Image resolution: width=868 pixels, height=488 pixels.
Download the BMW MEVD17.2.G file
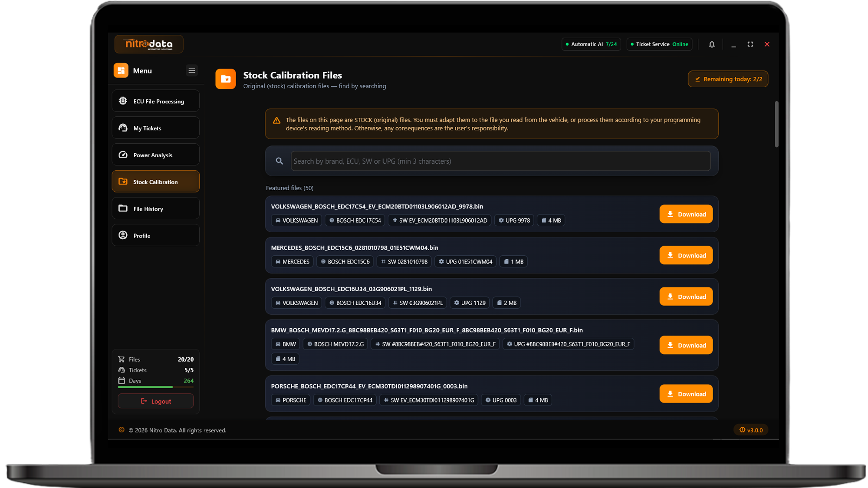pyautogui.click(x=686, y=345)
